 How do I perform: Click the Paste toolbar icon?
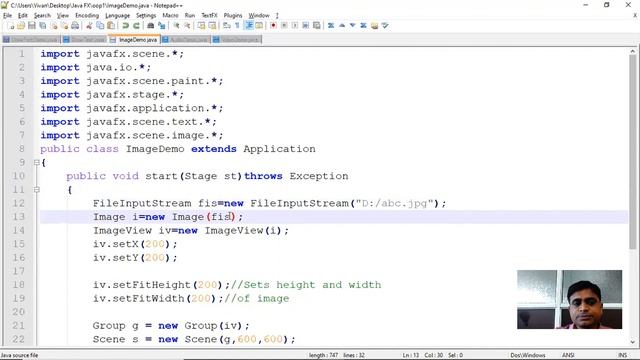[111, 26]
